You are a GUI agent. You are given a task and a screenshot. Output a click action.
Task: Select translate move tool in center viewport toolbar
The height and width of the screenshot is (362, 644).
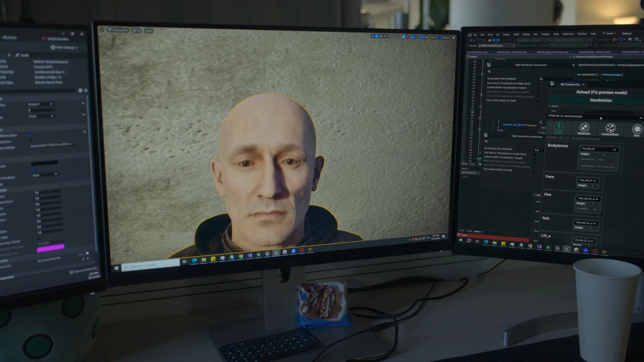377,36
